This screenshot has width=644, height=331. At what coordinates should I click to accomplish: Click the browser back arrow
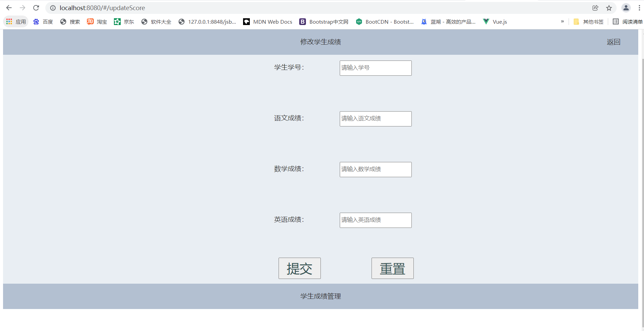pyautogui.click(x=9, y=8)
